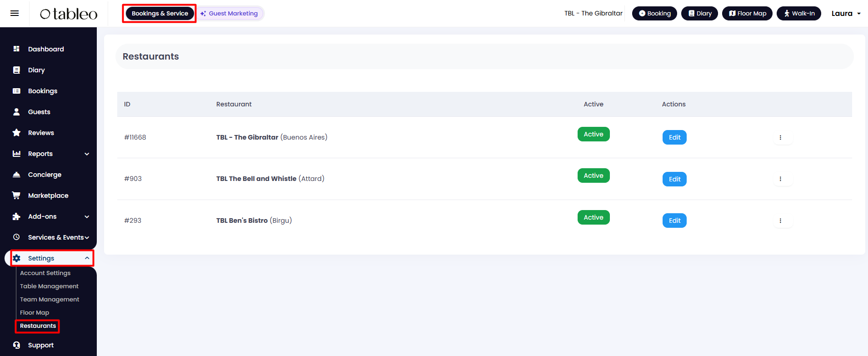The width and height of the screenshot is (868, 356).
Task: Click the Concierge bell icon
Action: tap(16, 175)
